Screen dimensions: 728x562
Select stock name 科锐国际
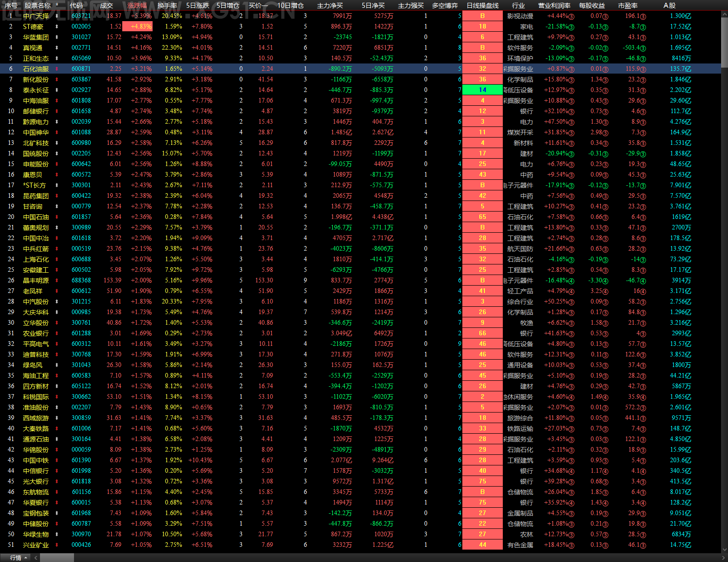tap(36, 397)
